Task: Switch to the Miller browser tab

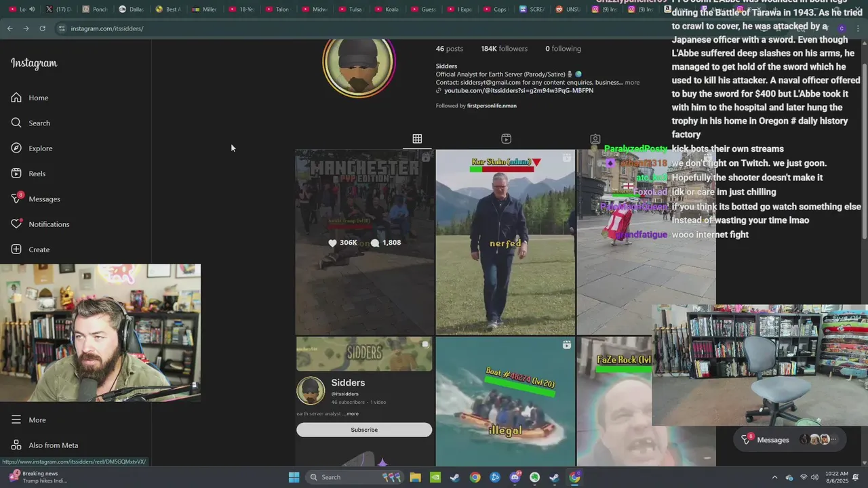Action: [x=205, y=9]
